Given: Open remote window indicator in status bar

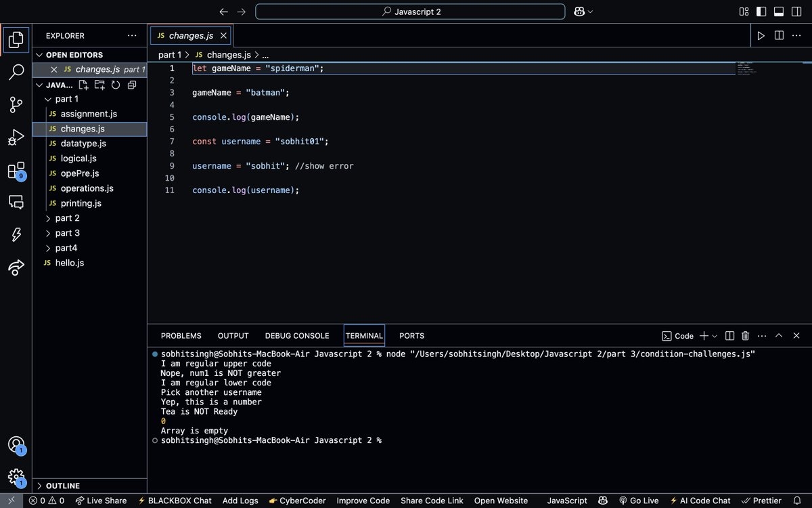Looking at the screenshot, I should (x=11, y=501).
